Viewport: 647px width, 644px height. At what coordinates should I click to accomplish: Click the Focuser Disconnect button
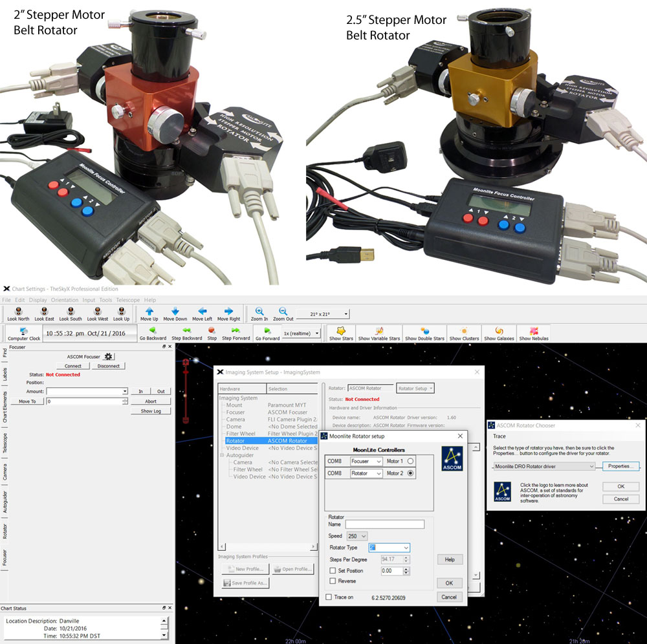109,366
